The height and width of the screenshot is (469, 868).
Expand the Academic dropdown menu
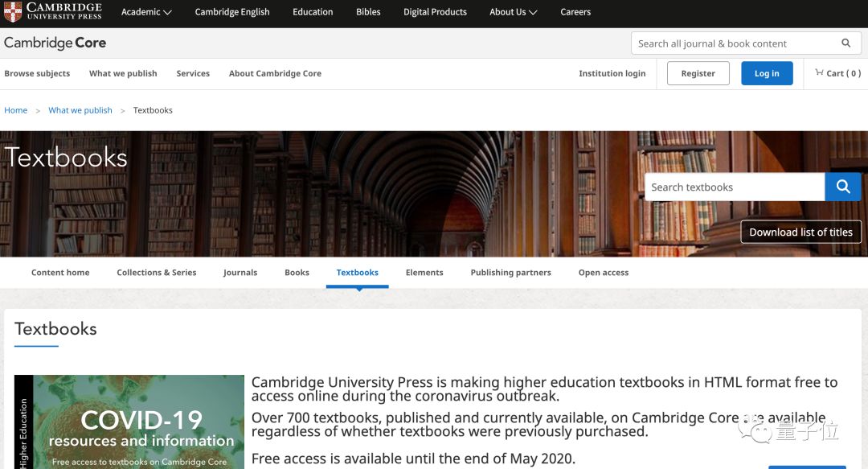(146, 12)
